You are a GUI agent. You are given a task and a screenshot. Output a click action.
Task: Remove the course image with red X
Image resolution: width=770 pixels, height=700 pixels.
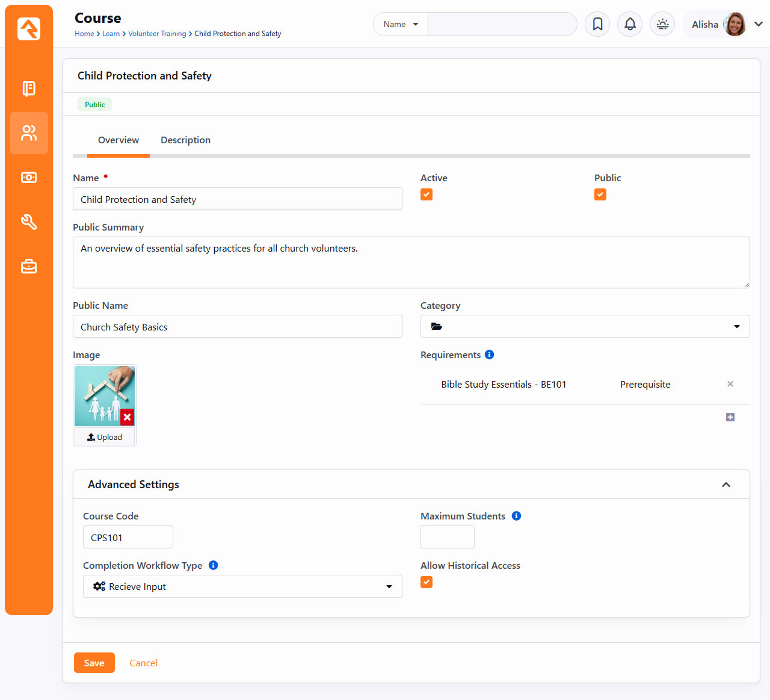(x=127, y=417)
